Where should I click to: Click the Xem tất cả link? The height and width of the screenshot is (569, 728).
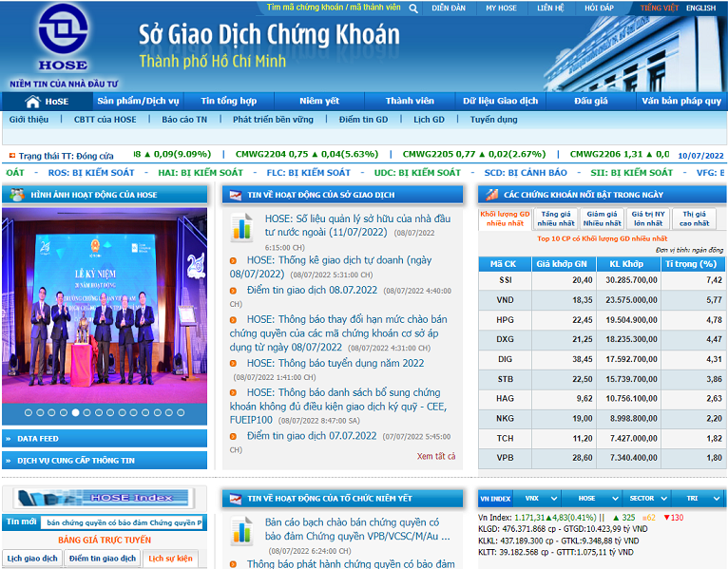[x=435, y=456]
